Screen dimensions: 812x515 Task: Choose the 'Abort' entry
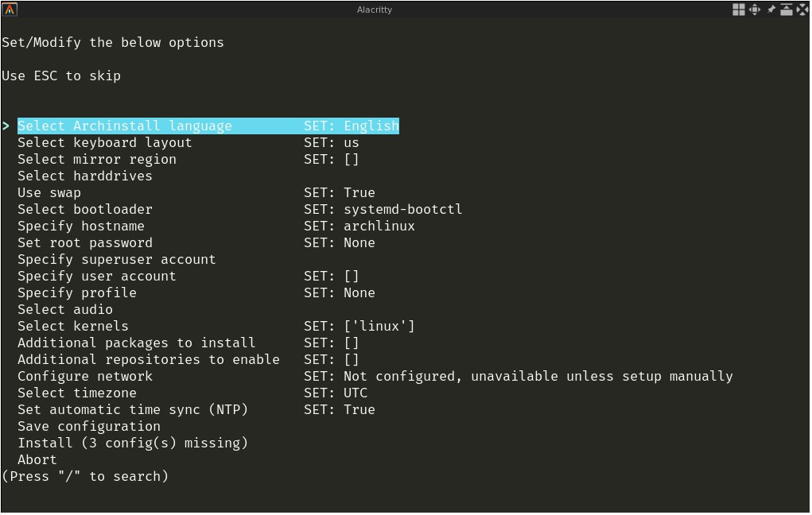pos(37,459)
